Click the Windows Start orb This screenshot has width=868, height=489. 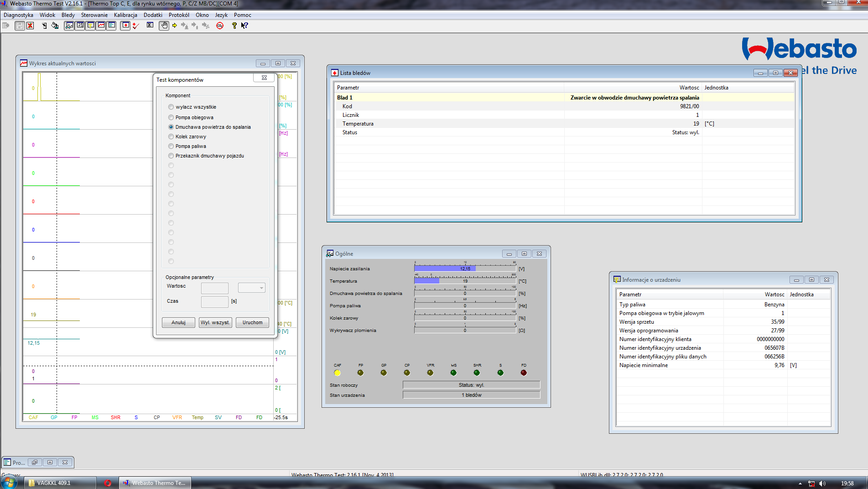point(9,483)
